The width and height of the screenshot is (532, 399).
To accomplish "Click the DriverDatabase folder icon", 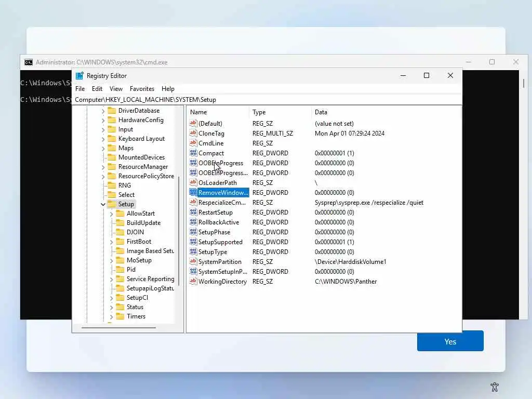I will [x=112, y=110].
